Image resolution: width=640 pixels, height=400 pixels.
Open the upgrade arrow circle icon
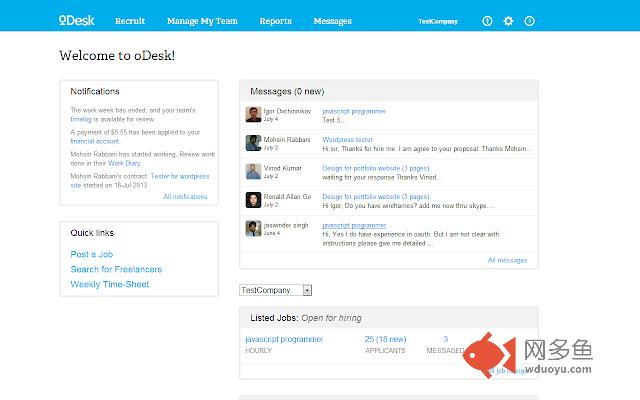487,21
